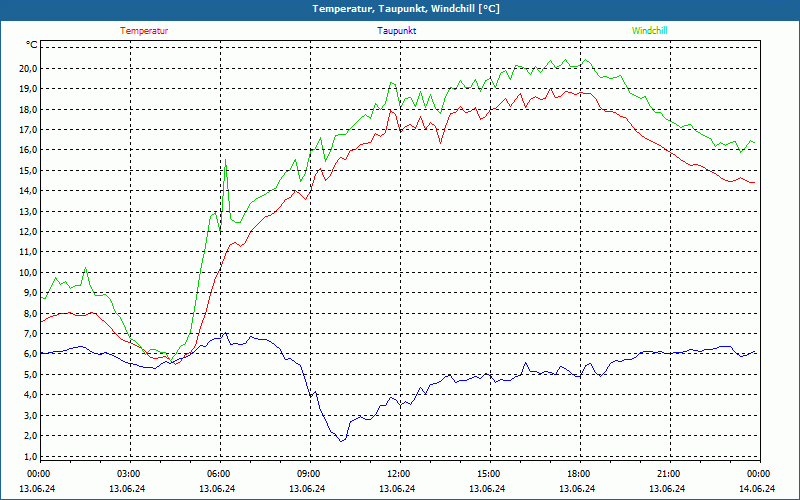
Task: Click the '1,0' y-axis value
Action: point(31,456)
